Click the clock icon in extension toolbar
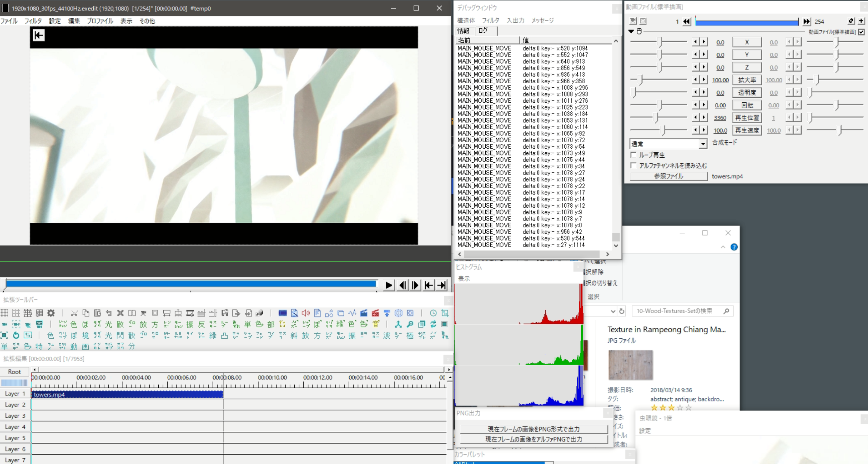Screen dimensions: 868x464 433,313
